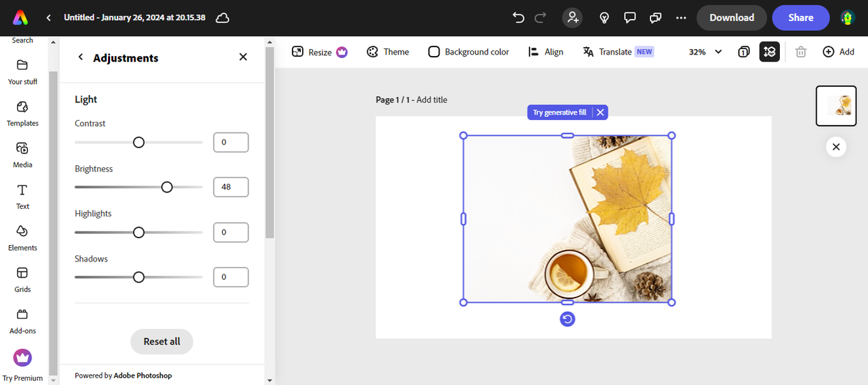Redo the last action
The height and width of the screenshot is (385, 868).
541,18
